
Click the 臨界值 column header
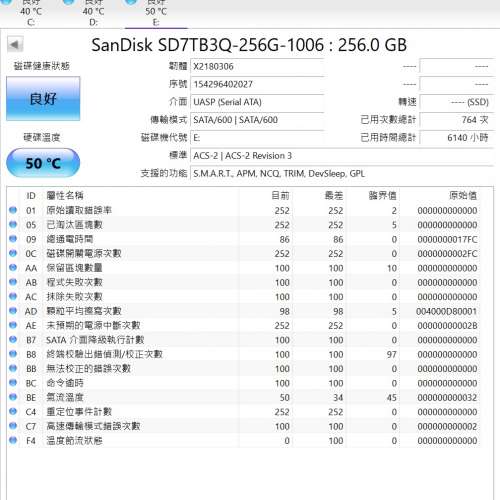coord(383,196)
